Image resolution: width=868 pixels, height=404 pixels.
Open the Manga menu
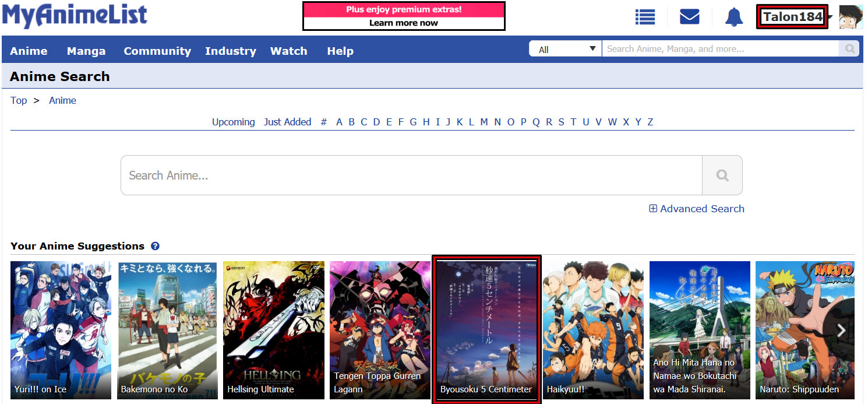pos(86,51)
